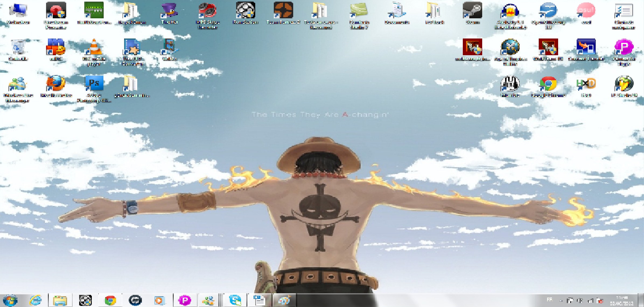Switch to pink P app in taskbar
This screenshot has width=644, height=307.
tap(185, 300)
